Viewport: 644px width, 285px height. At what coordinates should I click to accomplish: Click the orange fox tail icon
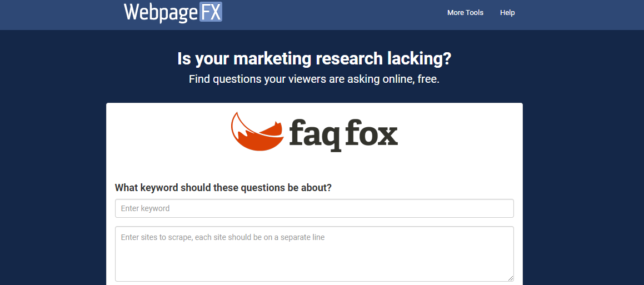click(257, 132)
